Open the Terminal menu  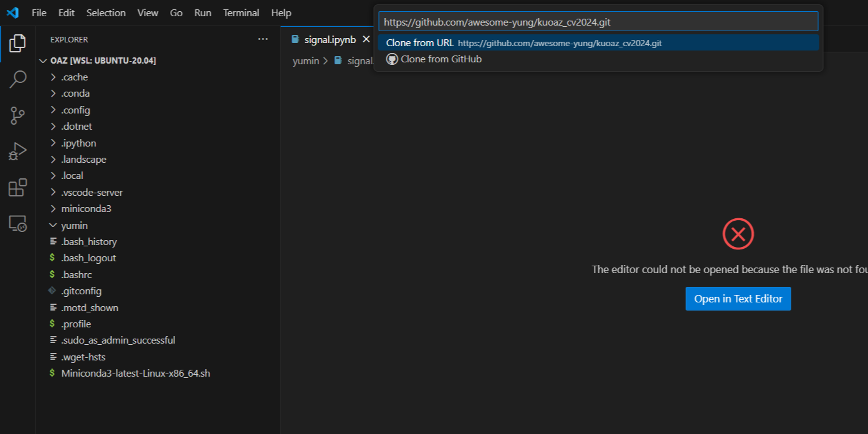click(242, 12)
